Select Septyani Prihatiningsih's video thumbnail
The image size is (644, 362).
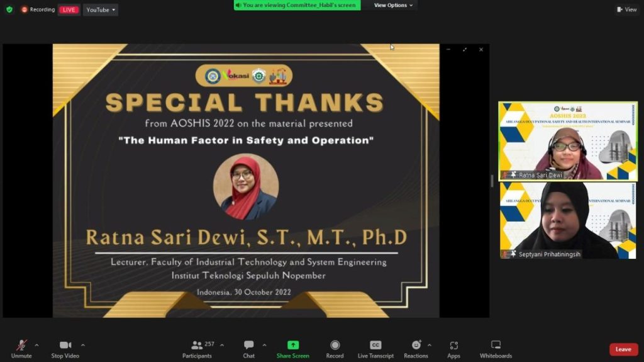coord(568,220)
